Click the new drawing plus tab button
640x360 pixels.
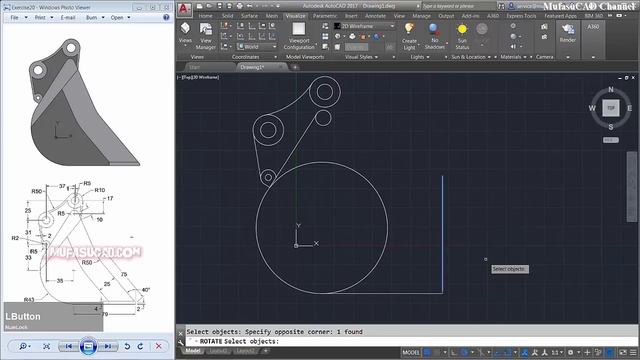pyautogui.click(x=295, y=67)
